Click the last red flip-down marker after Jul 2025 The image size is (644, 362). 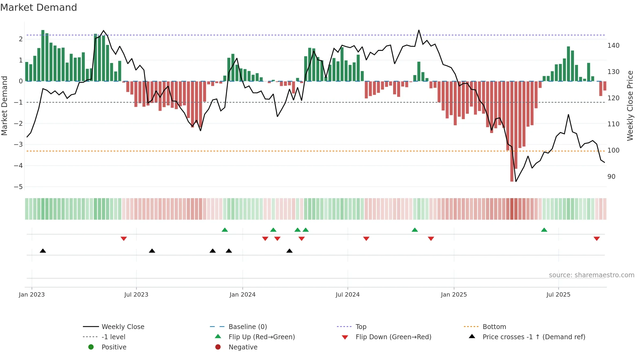[x=597, y=239]
